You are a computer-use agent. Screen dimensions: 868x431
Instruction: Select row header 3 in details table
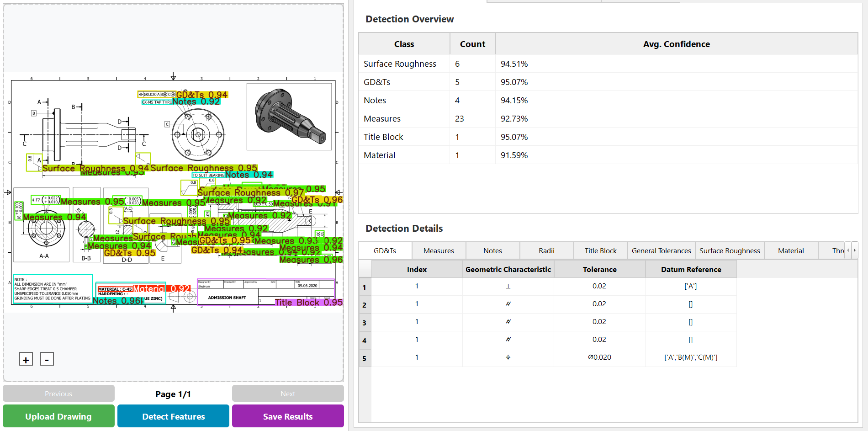(x=365, y=323)
